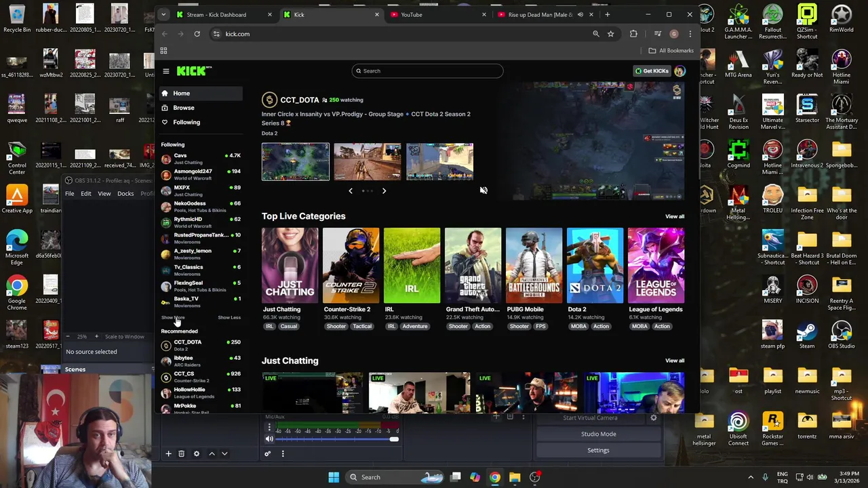This screenshot has height=488, width=868.
Task: Open Browse in Kick sidebar
Action: (201, 108)
